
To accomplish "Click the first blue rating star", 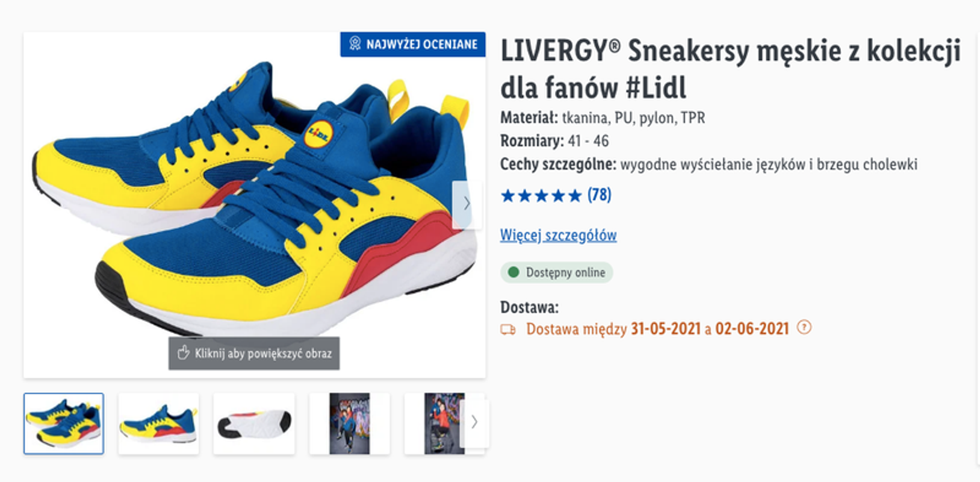I will pos(508,195).
